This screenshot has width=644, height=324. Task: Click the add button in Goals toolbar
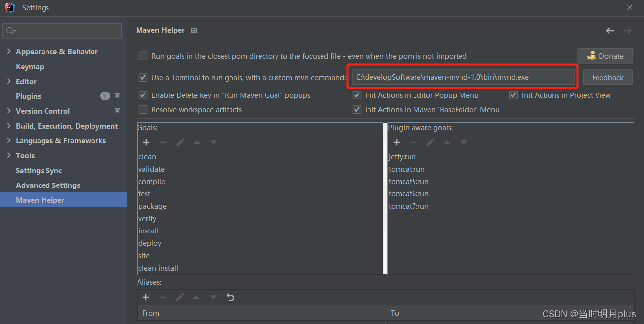(146, 142)
